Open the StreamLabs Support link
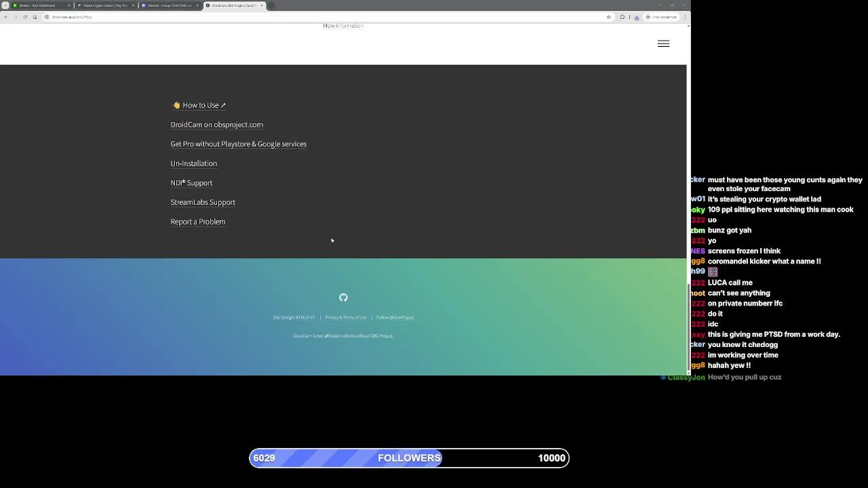 coord(203,202)
